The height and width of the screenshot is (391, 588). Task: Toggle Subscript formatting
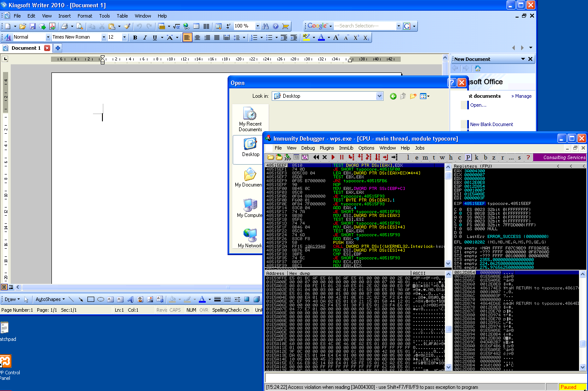click(366, 37)
